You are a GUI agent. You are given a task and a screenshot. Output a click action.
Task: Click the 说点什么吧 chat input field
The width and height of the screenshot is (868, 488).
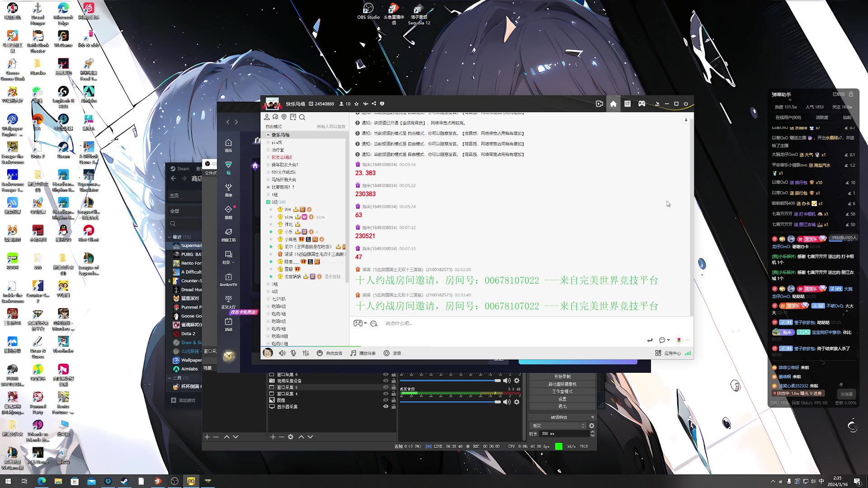pyautogui.click(x=429, y=324)
